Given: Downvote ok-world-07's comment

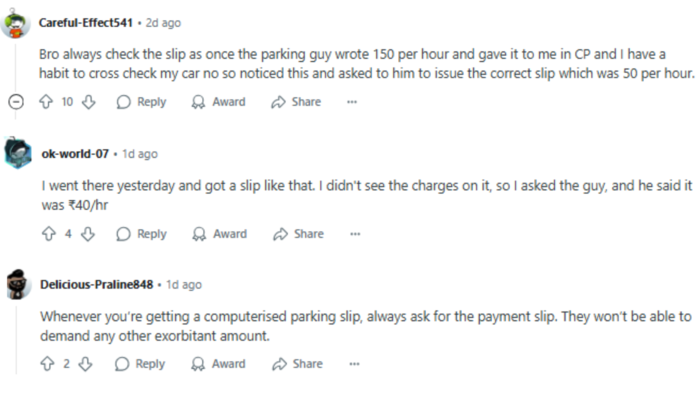Looking at the screenshot, I should 88,233.
